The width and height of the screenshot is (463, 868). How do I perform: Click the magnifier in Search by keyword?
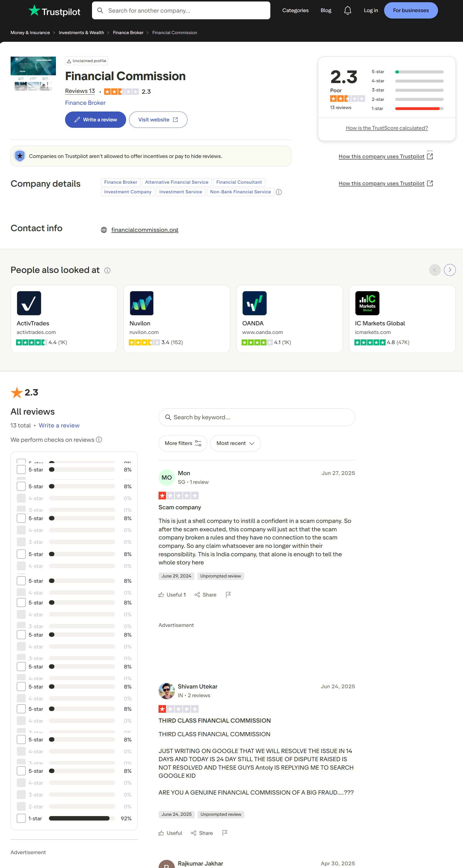coord(168,418)
